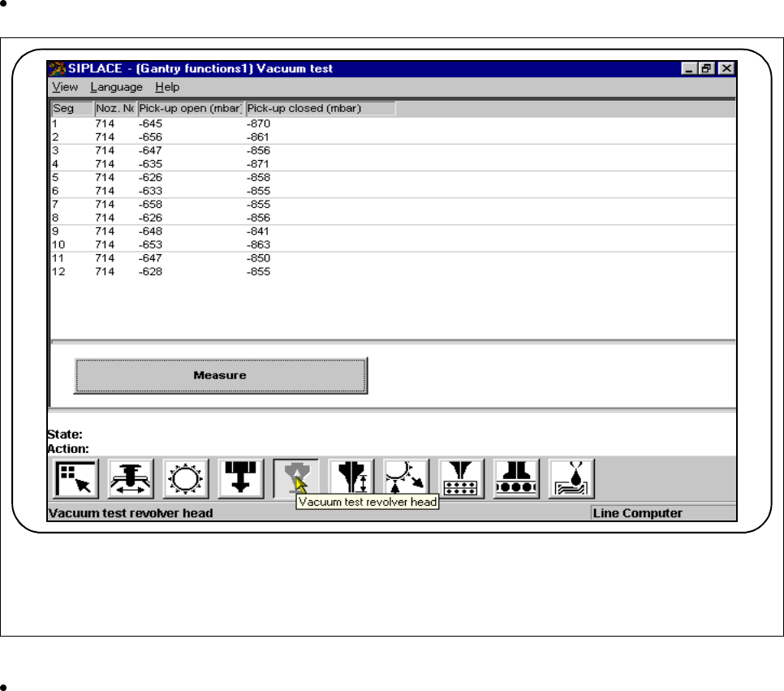Select pick-up open value -645
The image size is (784, 691).
click(150, 123)
